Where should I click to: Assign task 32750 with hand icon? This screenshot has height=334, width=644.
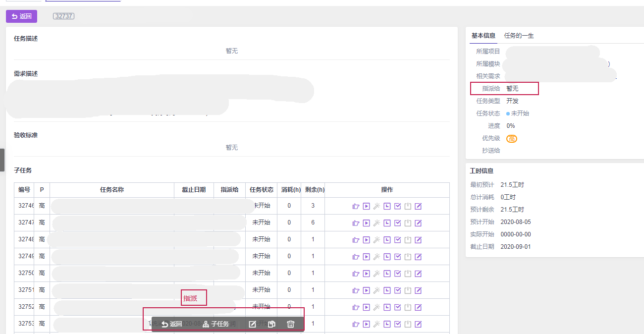coord(355,274)
